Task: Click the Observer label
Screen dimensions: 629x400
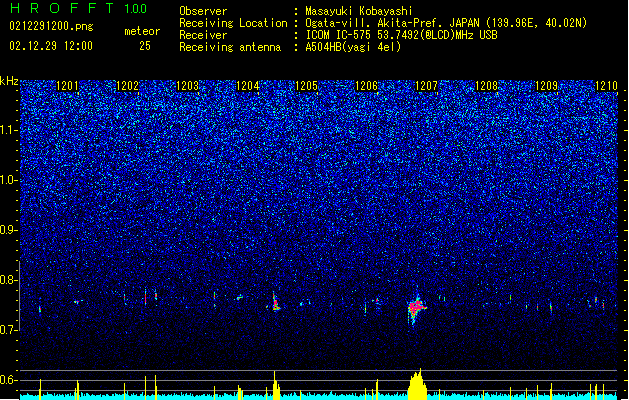Action: [x=203, y=11]
